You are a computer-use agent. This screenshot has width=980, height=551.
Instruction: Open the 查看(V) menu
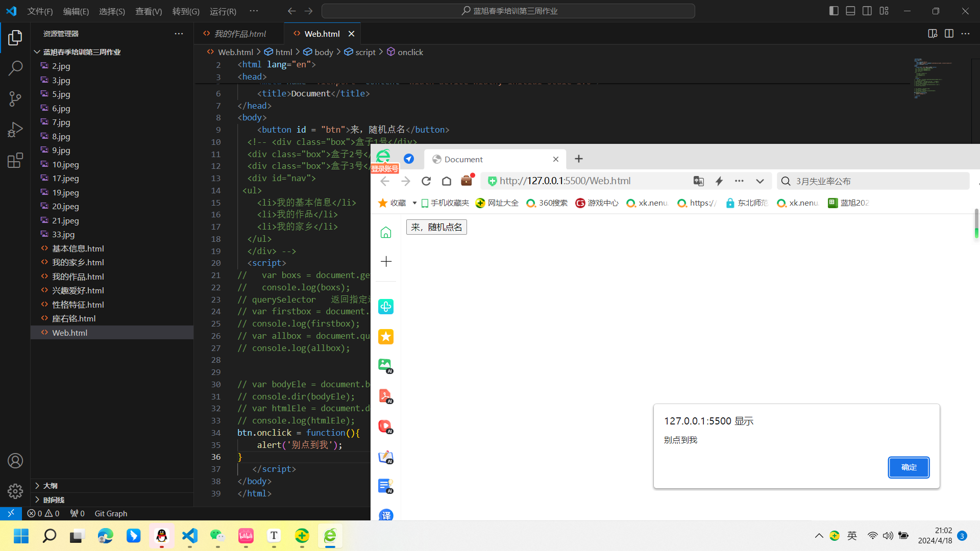(x=149, y=11)
